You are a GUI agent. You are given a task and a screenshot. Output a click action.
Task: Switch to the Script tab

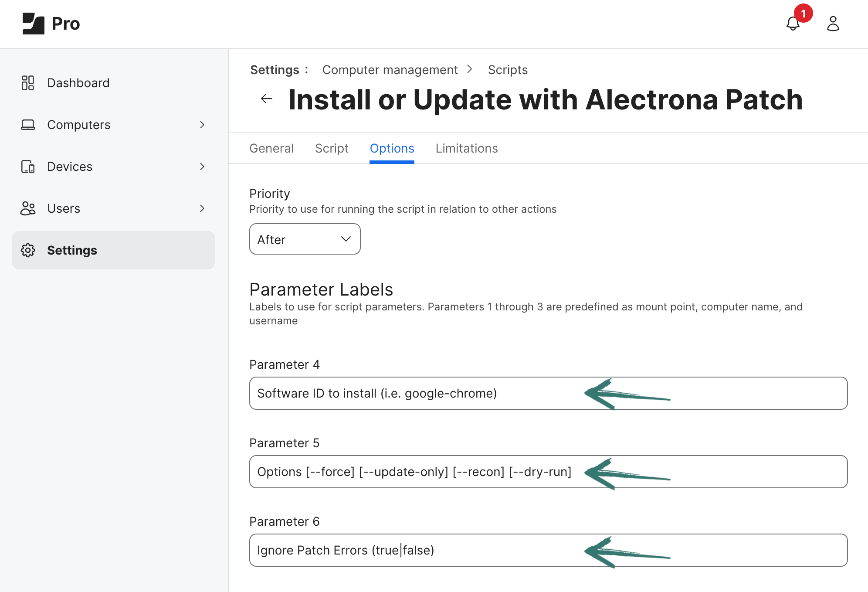(332, 148)
